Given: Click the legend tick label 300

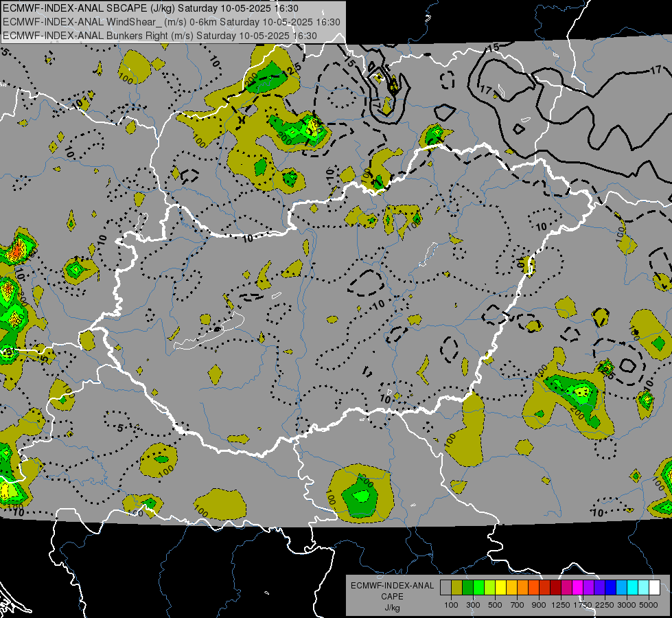Looking at the screenshot, I should pyautogui.click(x=473, y=605).
